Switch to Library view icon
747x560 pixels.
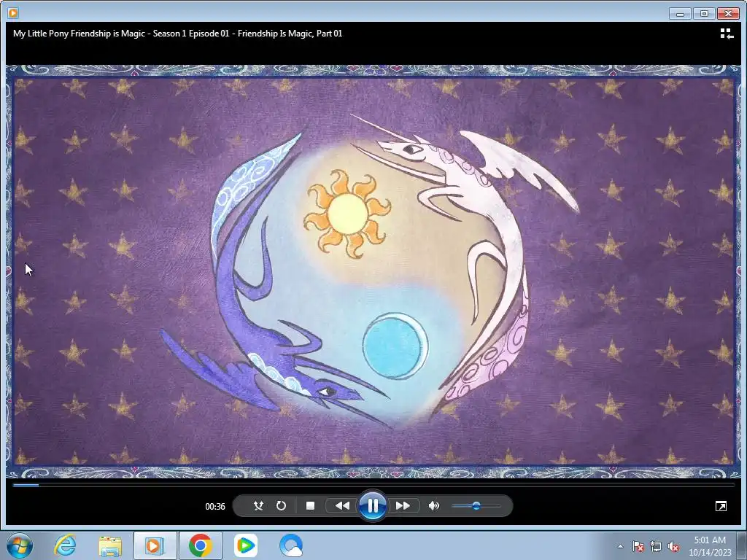[x=727, y=34]
